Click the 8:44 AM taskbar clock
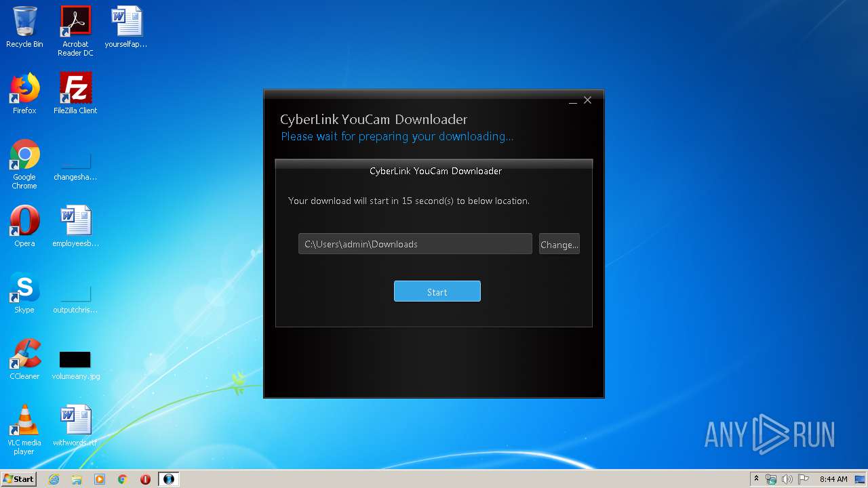The width and height of the screenshot is (868, 488). click(833, 479)
